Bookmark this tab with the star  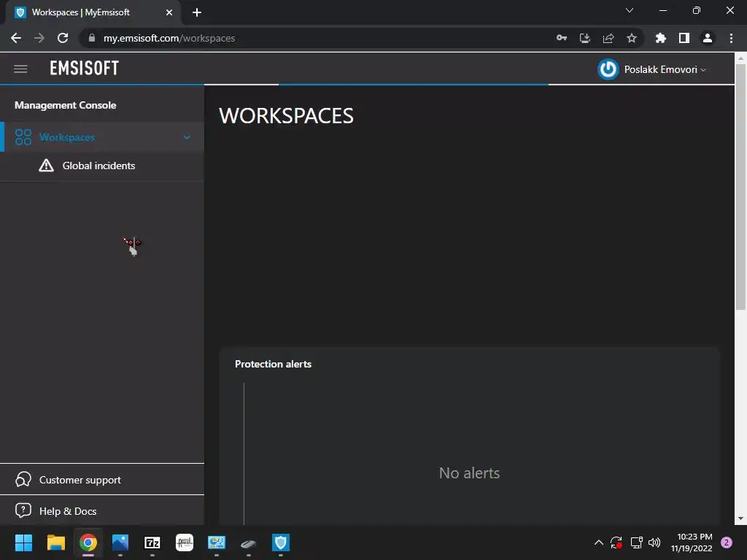tap(632, 38)
